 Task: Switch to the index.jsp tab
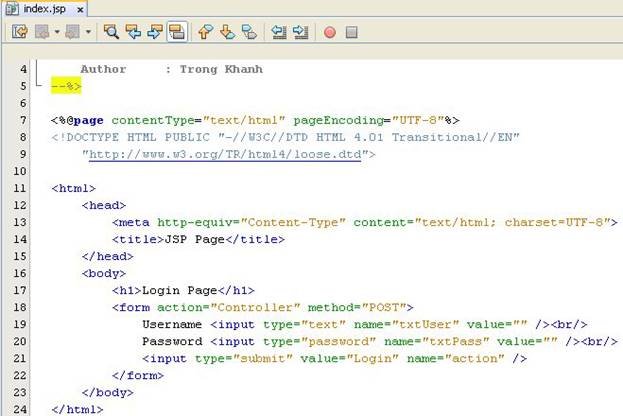(45, 9)
